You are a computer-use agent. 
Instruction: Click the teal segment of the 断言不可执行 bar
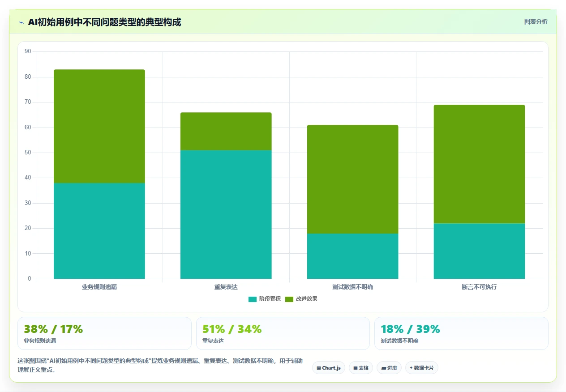(479, 251)
